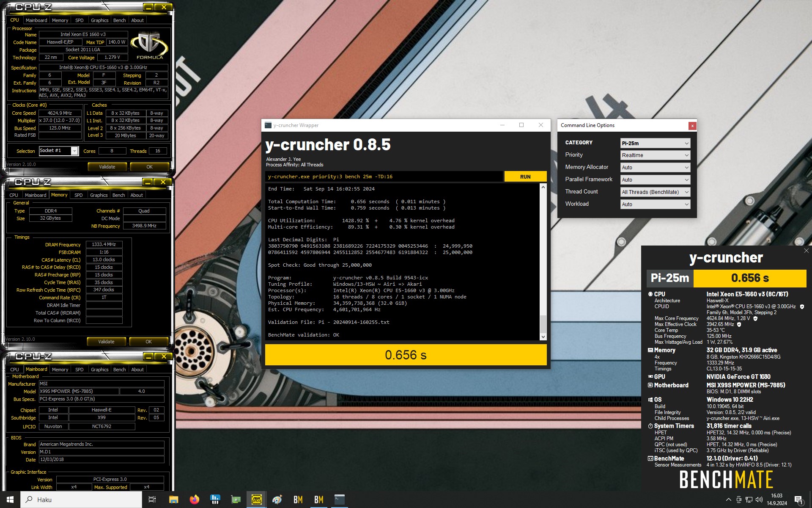Screen dimensions: 812x508
Task: Open the Priority dropdown set to Realtime
Action: 655,155
